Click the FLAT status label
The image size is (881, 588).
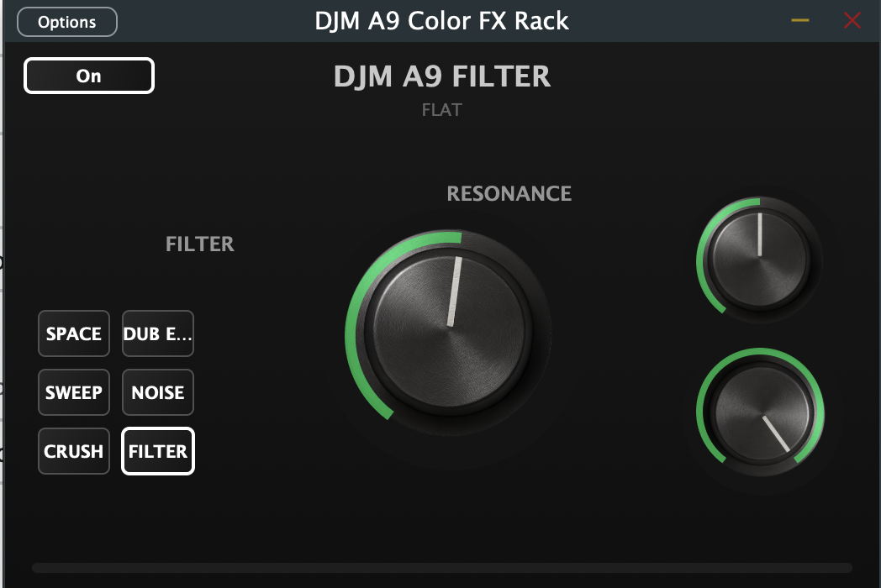tap(442, 109)
